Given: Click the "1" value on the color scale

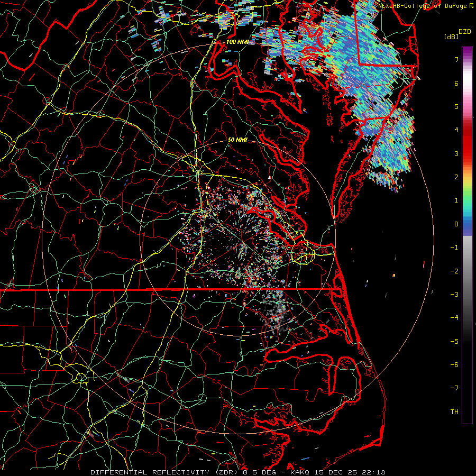Looking at the screenshot, I should (x=456, y=200).
